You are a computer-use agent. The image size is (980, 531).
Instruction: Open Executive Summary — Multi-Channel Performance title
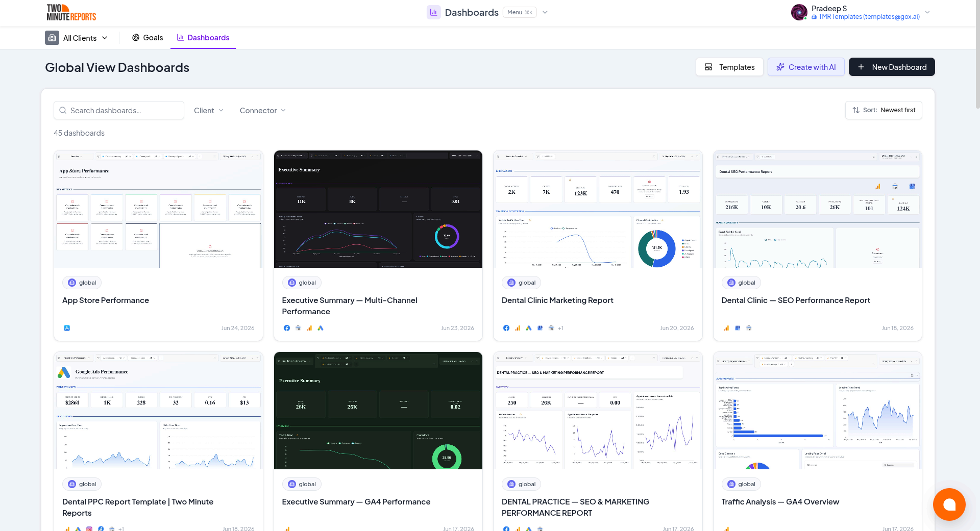tap(350, 306)
